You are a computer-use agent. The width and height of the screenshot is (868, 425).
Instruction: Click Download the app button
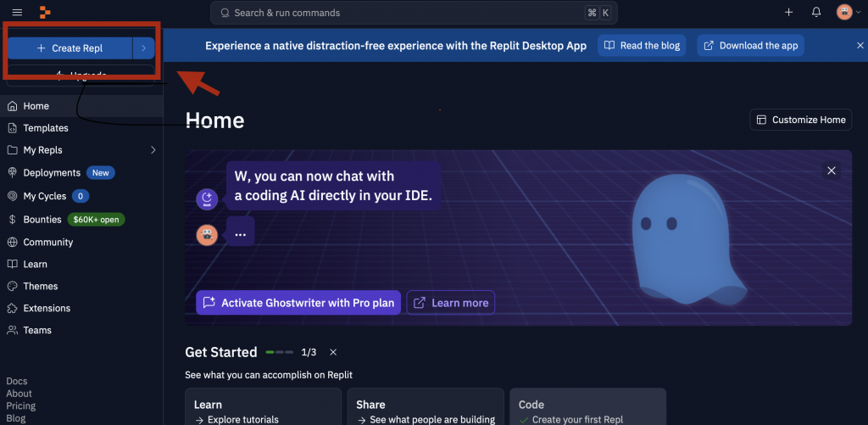(x=751, y=46)
